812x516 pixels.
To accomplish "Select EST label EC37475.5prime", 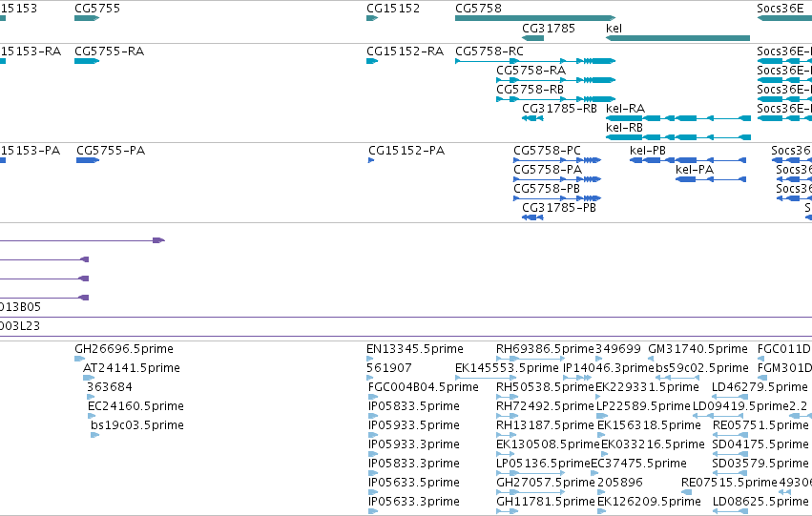I will tap(638, 464).
